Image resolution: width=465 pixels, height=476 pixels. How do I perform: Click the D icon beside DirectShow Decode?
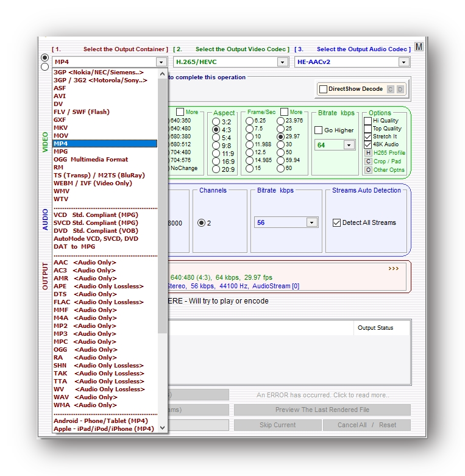click(400, 89)
